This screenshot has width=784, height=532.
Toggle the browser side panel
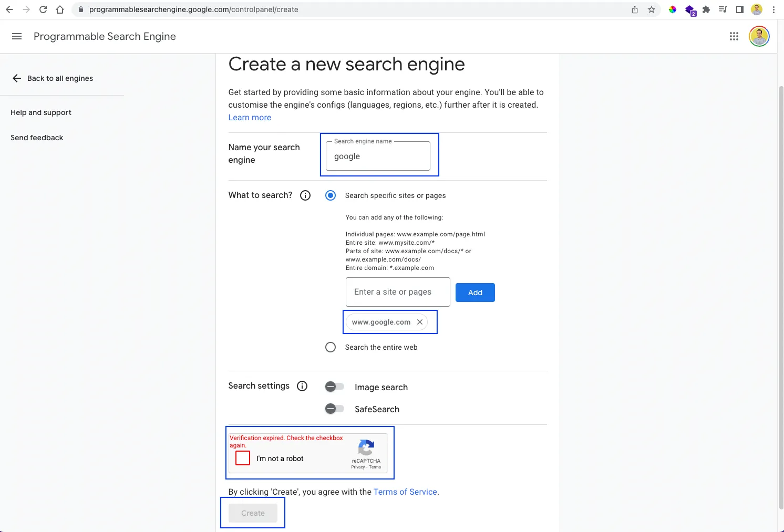pyautogui.click(x=740, y=9)
